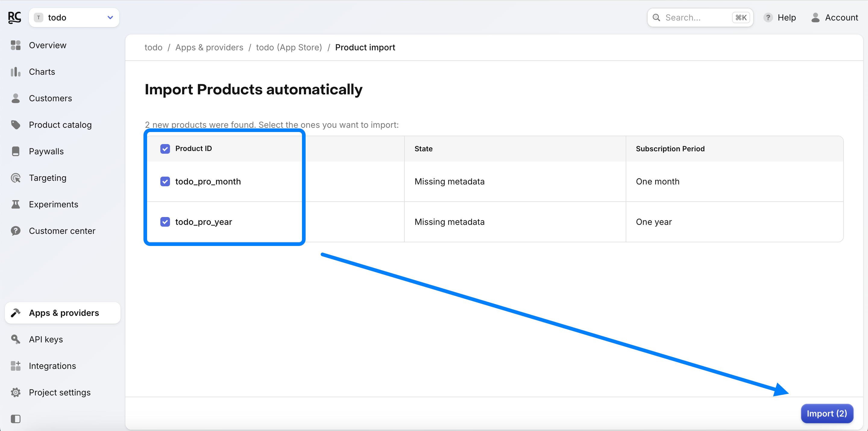Viewport: 868px width, 431px height.
Task: Click the Targeting cursor icon
Action: point(15,178)
